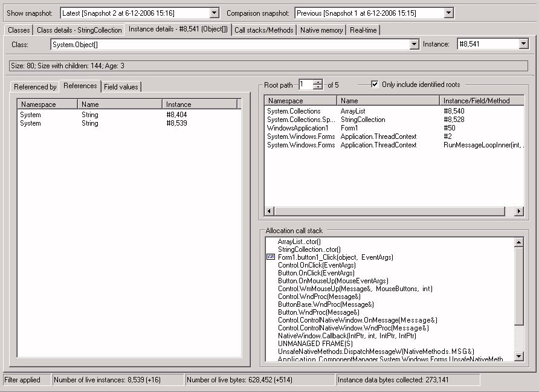Screen dimensions: 539x392
Task: Open the Instance number dropdown
Action: pos(523,44)
